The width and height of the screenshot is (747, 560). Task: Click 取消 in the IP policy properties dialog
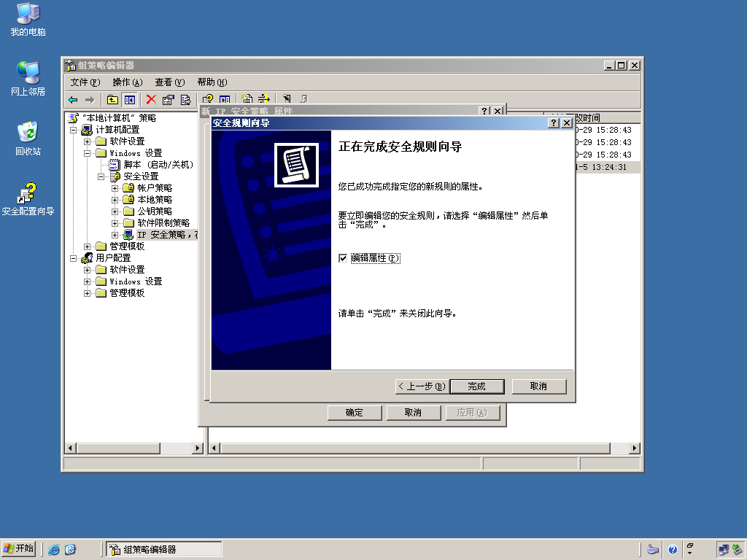[413, 413]
